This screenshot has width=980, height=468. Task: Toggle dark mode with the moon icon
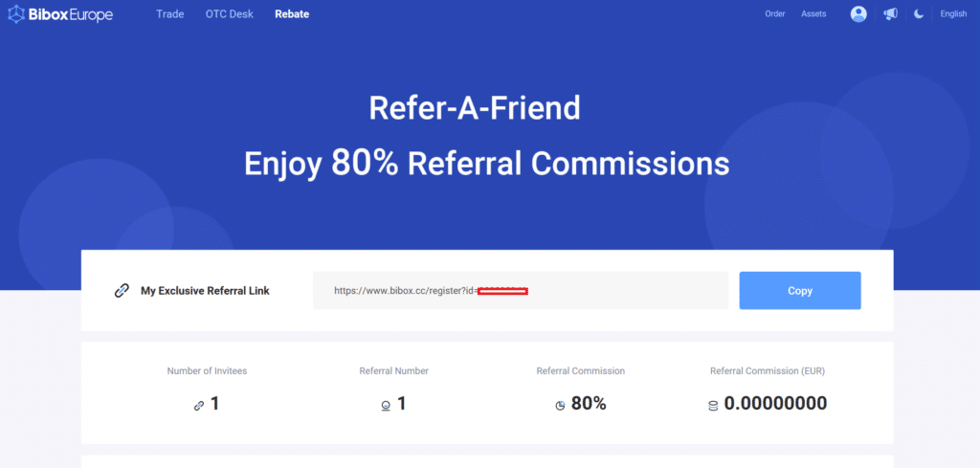pos(919,14)
